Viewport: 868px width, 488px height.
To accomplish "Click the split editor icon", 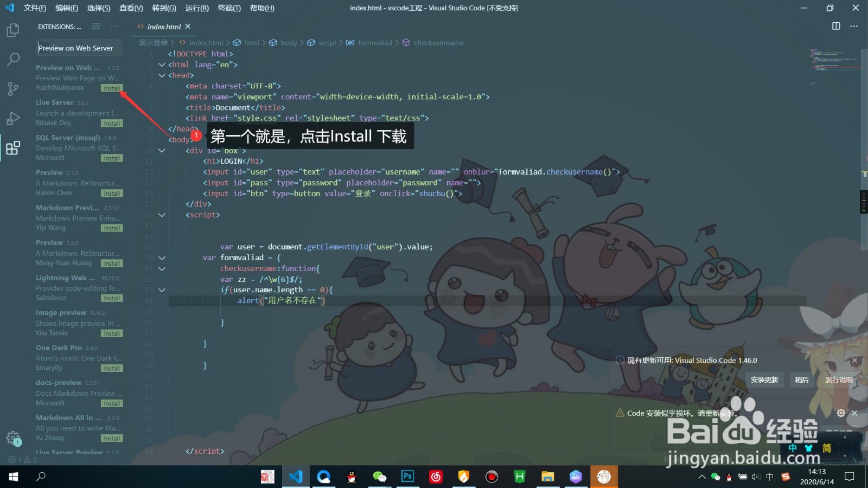I will (836, 26).
